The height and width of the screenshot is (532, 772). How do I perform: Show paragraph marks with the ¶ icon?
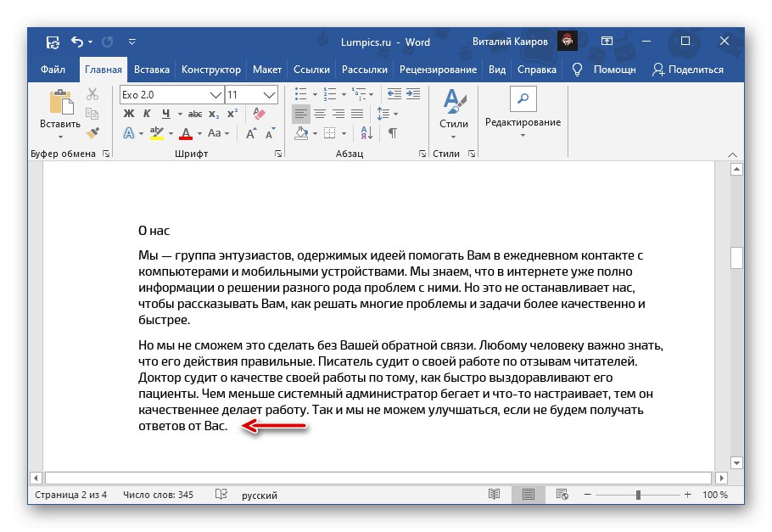(392, 134)
